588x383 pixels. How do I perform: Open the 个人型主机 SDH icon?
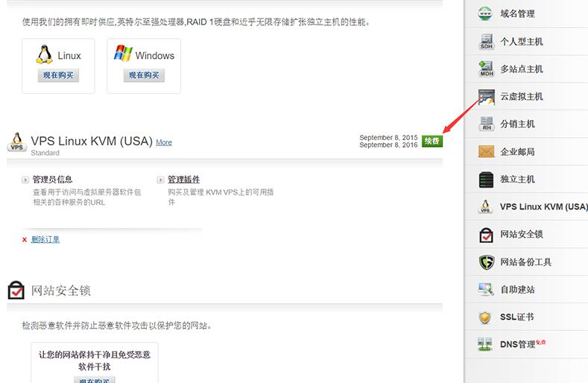tap(486, 41)
